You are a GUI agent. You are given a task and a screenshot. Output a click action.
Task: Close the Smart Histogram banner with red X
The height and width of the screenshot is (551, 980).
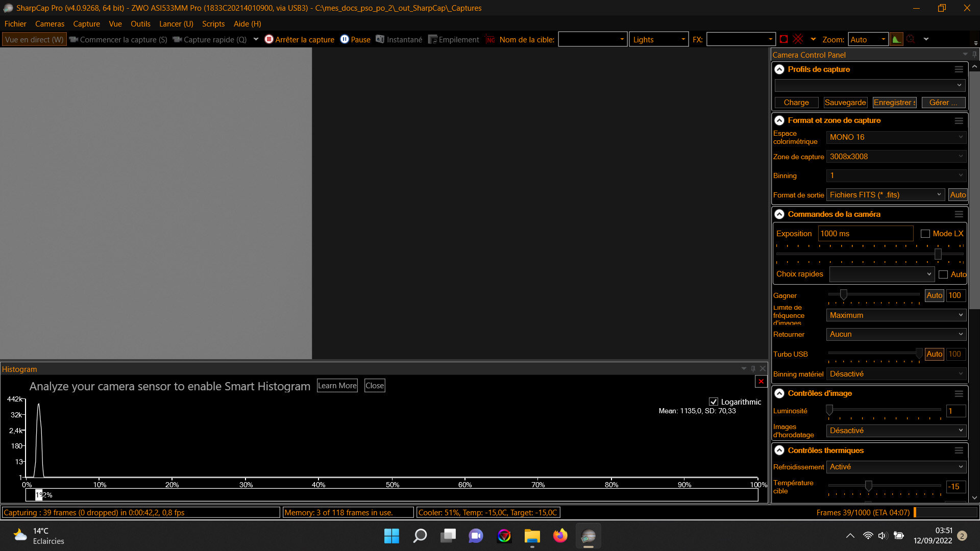coord(761,381)
